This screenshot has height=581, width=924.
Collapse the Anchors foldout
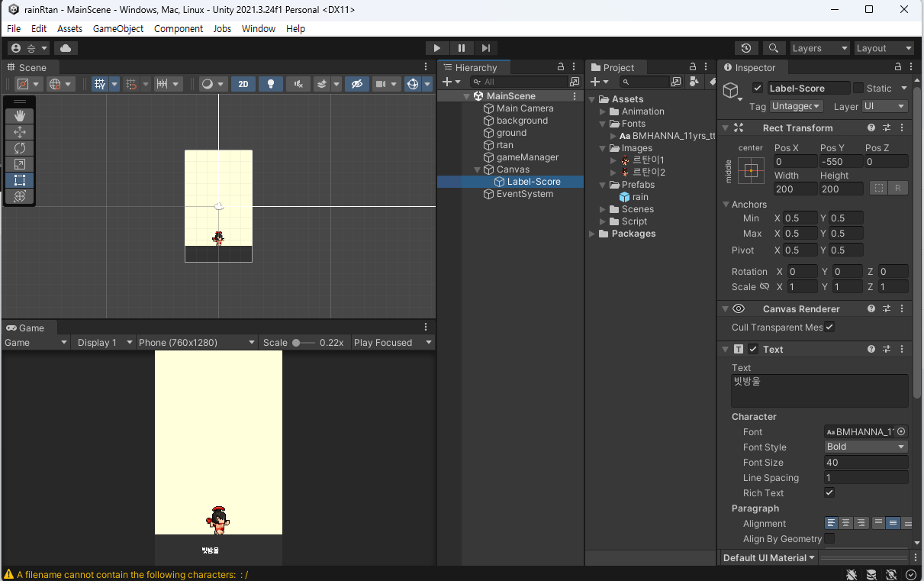tap(726, 205)
